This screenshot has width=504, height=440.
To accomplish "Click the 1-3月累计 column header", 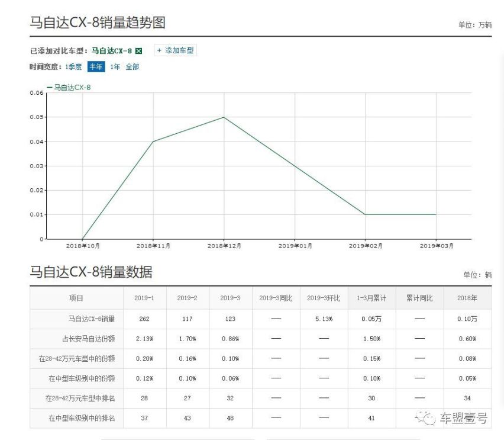I will pos(371,298).
